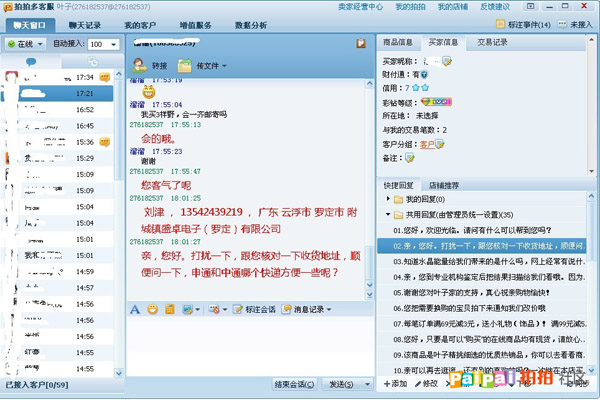Select the 快捷回复 tab

398,185
